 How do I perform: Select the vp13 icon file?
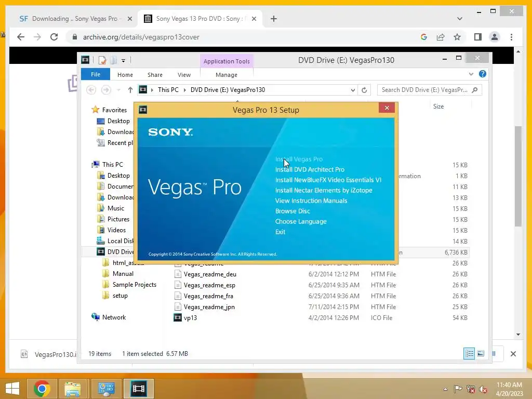coord(190,318)
